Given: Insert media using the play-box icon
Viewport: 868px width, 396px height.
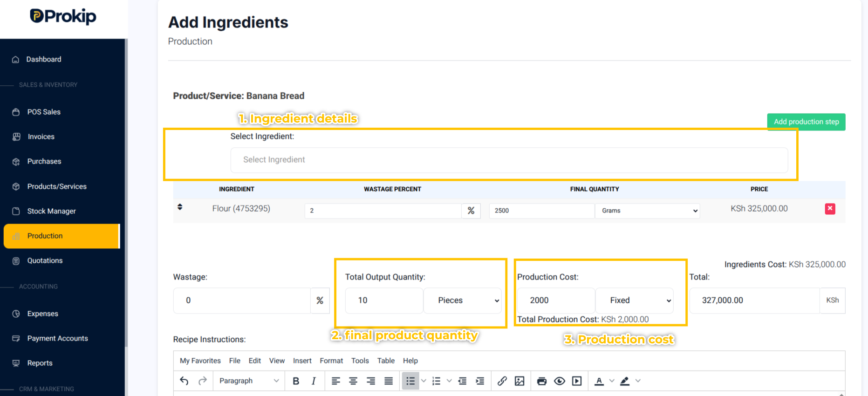Looking at the screenshot, I should pos(577,381).
